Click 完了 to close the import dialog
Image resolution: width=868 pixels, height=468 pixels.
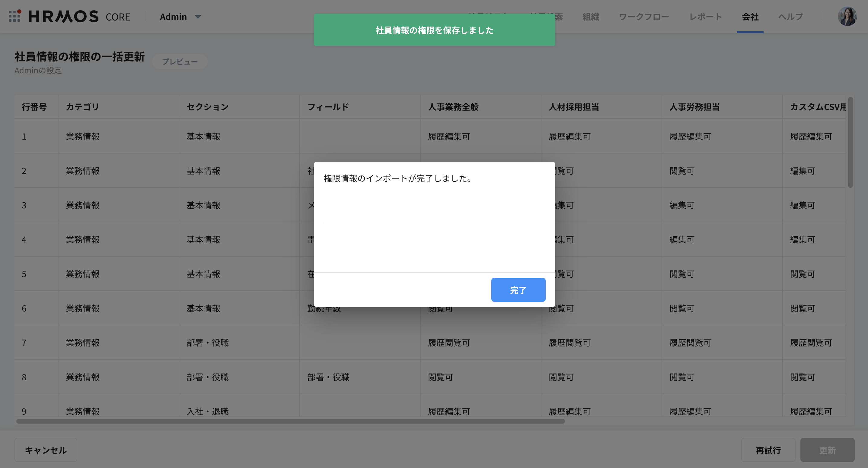tap(518, 289)
